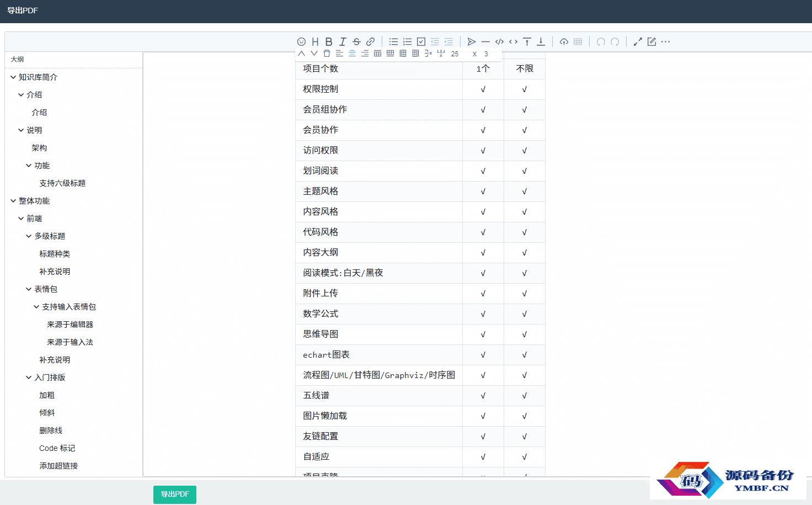
Task: Click the 思维导图 table cell
Action: pyautogui.click(x=379, y=334)
